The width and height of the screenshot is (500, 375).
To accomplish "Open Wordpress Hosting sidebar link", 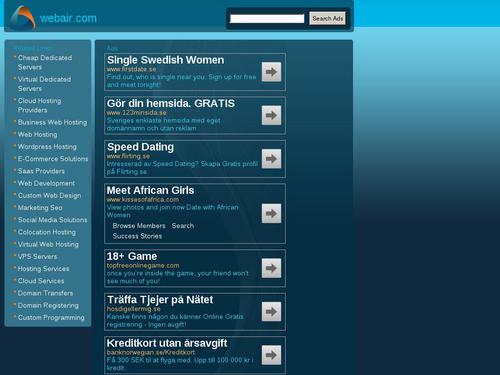I will [x=47, y=147].
